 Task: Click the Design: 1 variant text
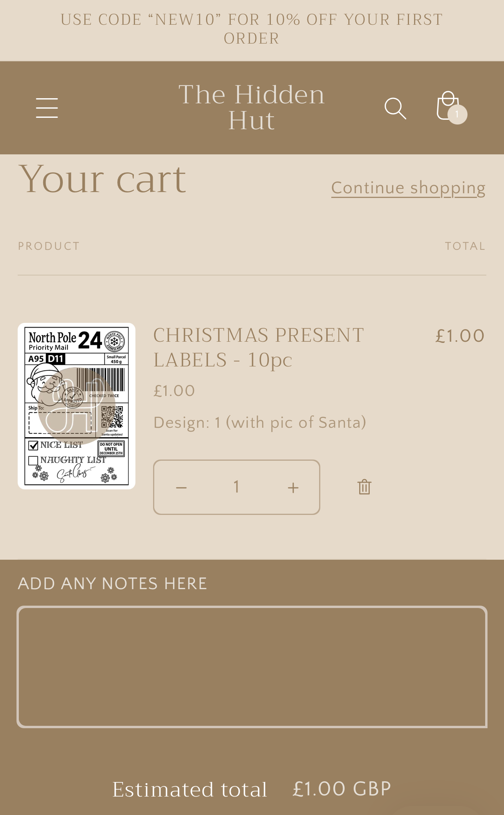259,422
